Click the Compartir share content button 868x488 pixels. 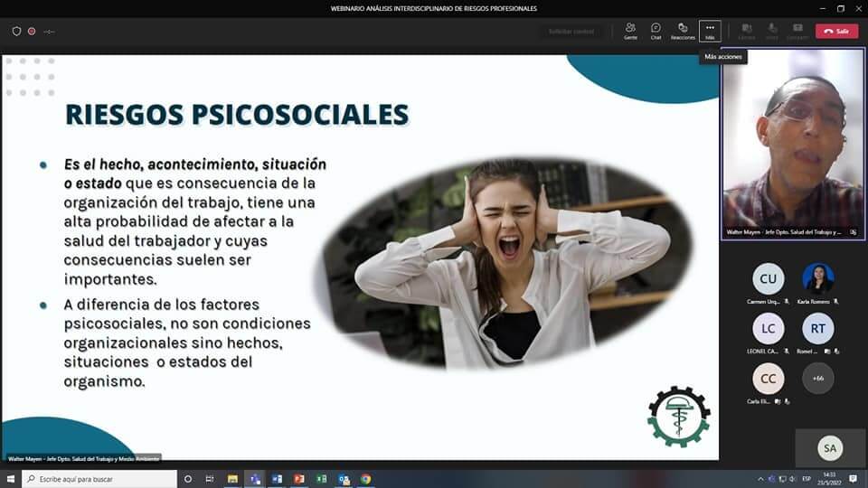point(797,31)
